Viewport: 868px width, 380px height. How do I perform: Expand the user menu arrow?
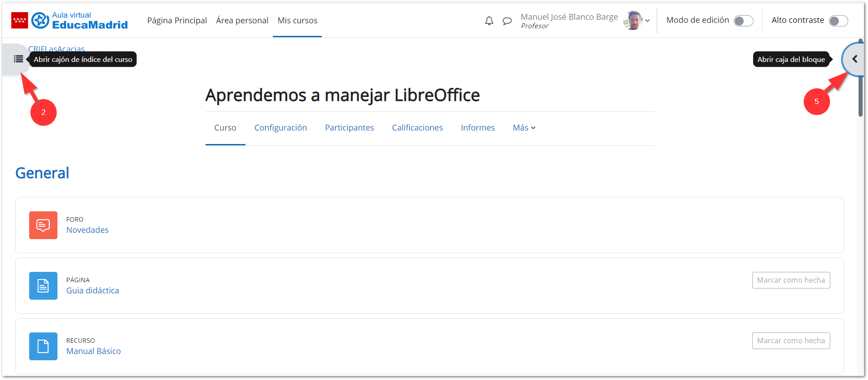pos(647,21)
